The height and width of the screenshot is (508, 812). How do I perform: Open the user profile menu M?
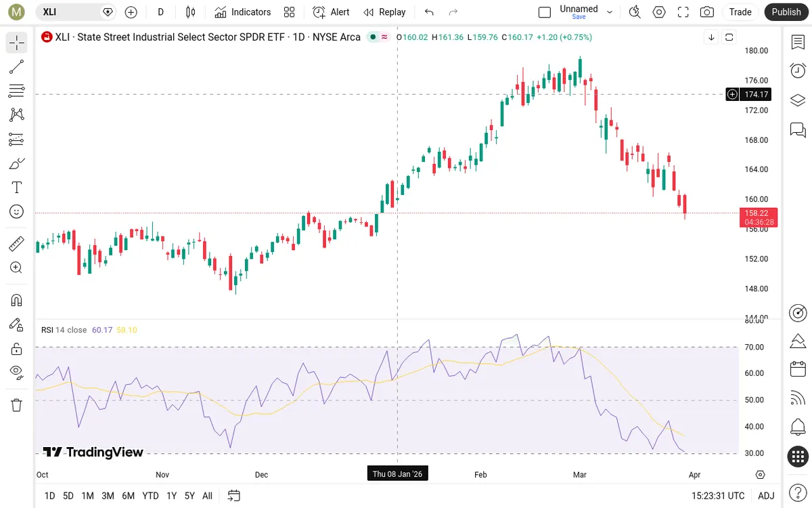pyautogui.click(x=16, y=12)
